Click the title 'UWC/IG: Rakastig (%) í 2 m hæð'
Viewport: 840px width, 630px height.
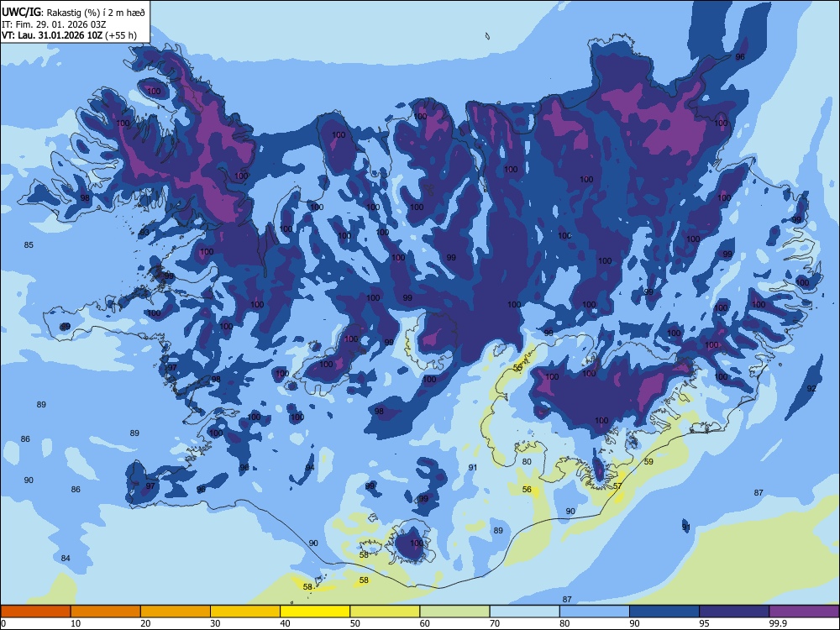click(x=73, y=13)
